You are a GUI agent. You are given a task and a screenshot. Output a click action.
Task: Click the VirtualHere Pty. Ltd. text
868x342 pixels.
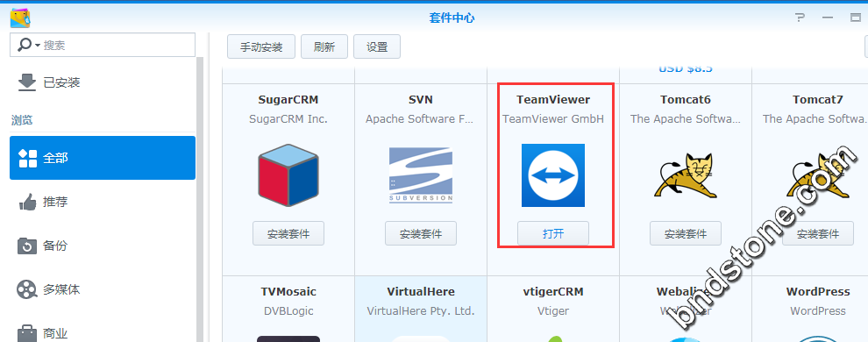tap(421, 311)
